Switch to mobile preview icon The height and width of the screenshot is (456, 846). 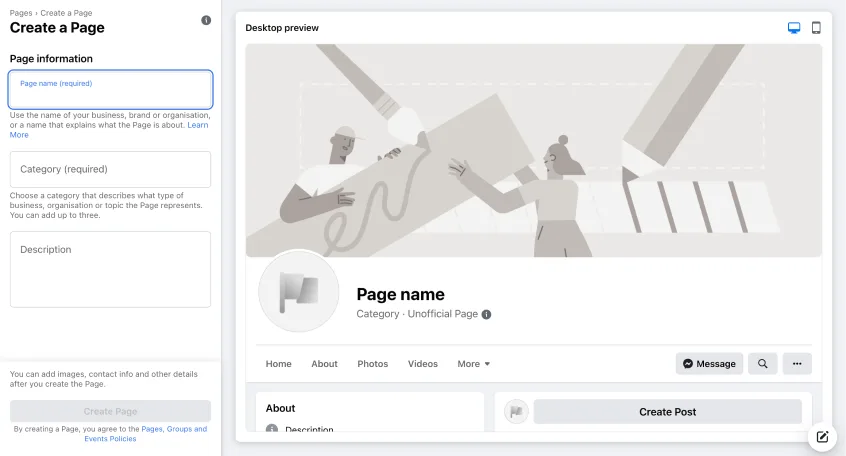click(x=816, y=28)
